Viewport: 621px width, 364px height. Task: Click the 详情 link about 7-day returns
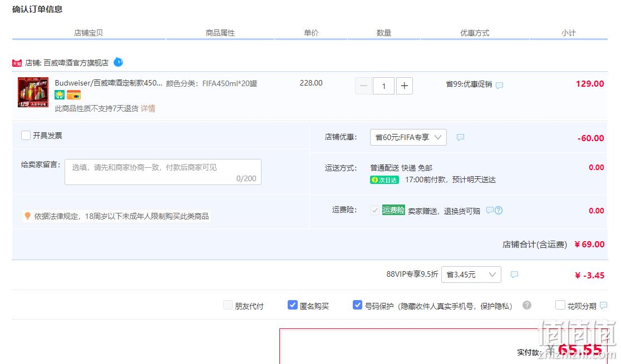(147, 108)
